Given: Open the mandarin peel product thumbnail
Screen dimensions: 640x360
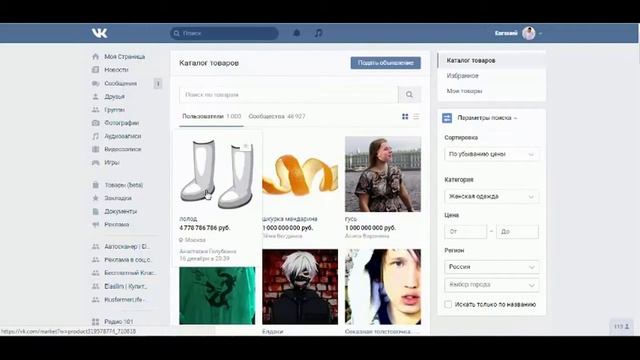Looking at the screenshot, I should [300, 174].
